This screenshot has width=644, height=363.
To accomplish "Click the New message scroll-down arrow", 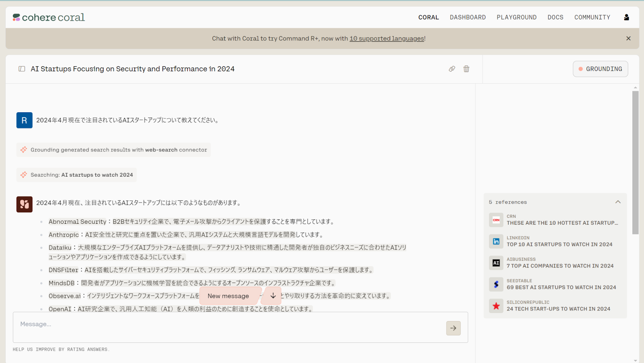I will click(272, 295).
